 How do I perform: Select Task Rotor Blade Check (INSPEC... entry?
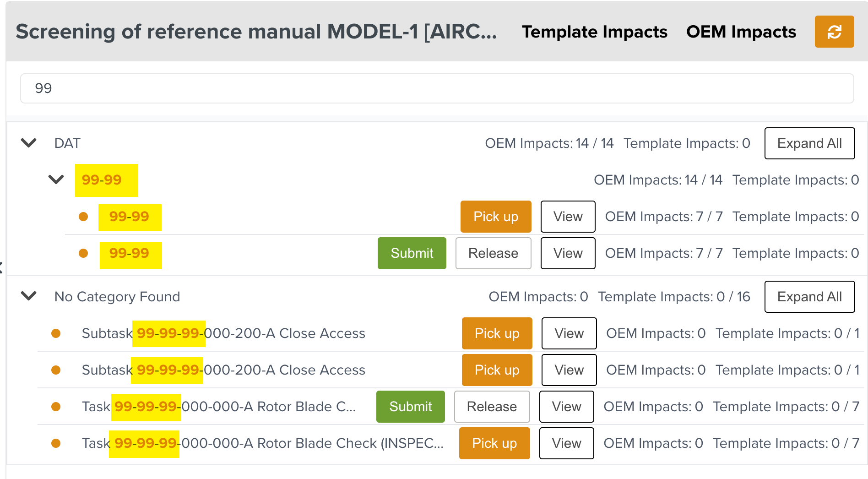pos(262,443)
